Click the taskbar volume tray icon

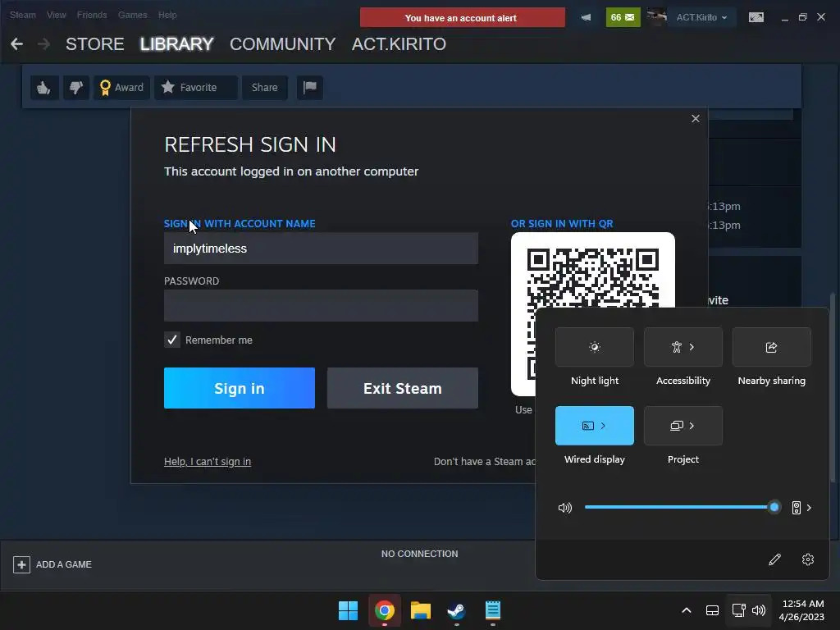tap(759, 610)
